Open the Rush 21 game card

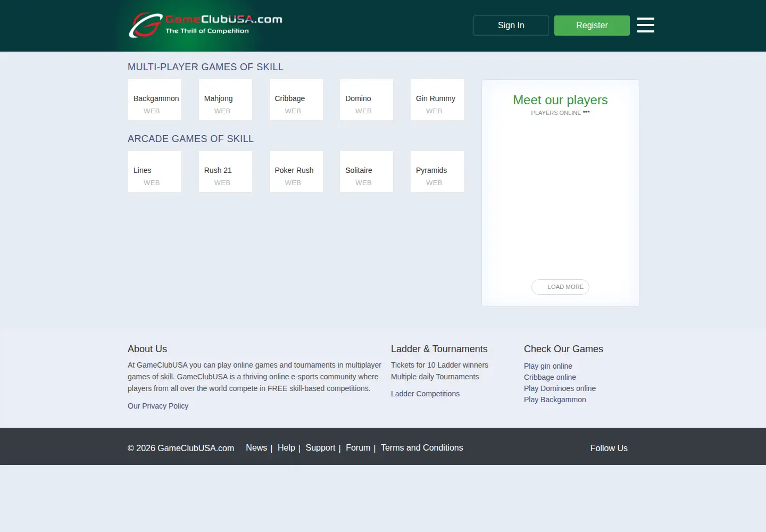(x=226, y=171)
